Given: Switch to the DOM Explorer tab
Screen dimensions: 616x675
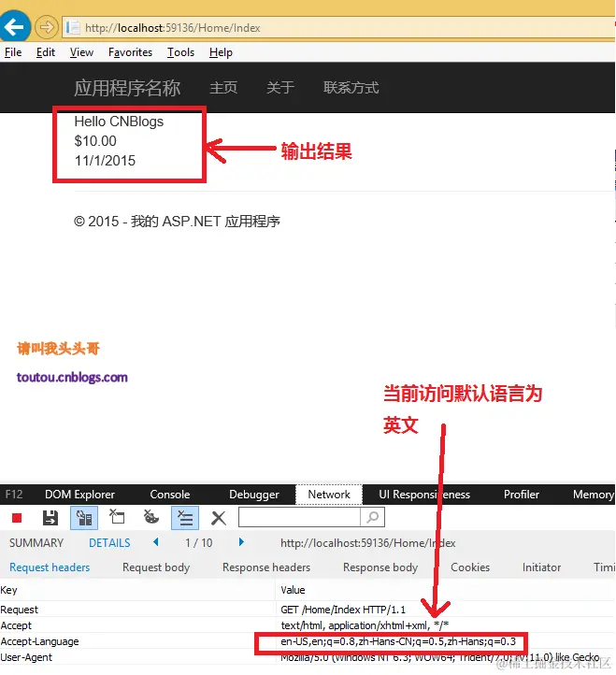Looking at the screenshot, I should point(80,495).
